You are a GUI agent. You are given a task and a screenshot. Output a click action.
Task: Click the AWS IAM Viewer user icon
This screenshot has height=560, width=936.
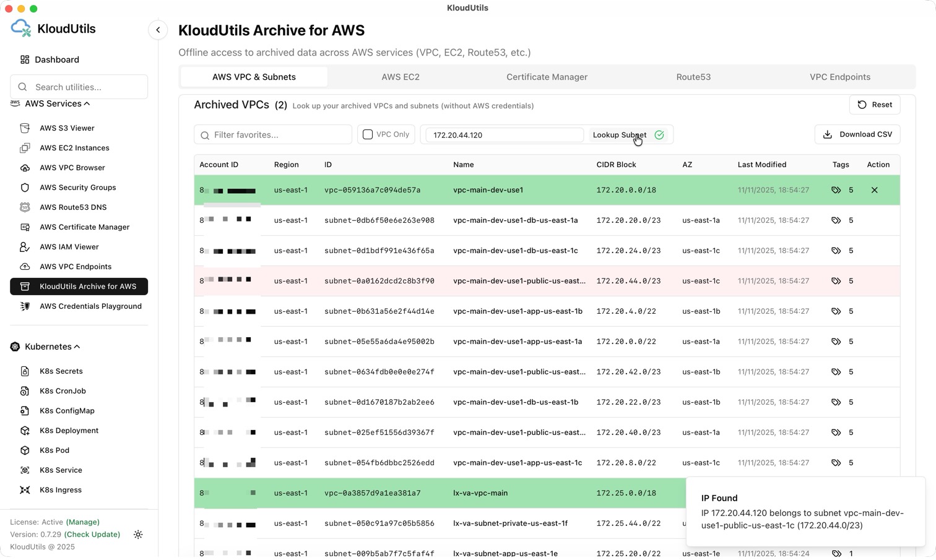tap(25, 247)
